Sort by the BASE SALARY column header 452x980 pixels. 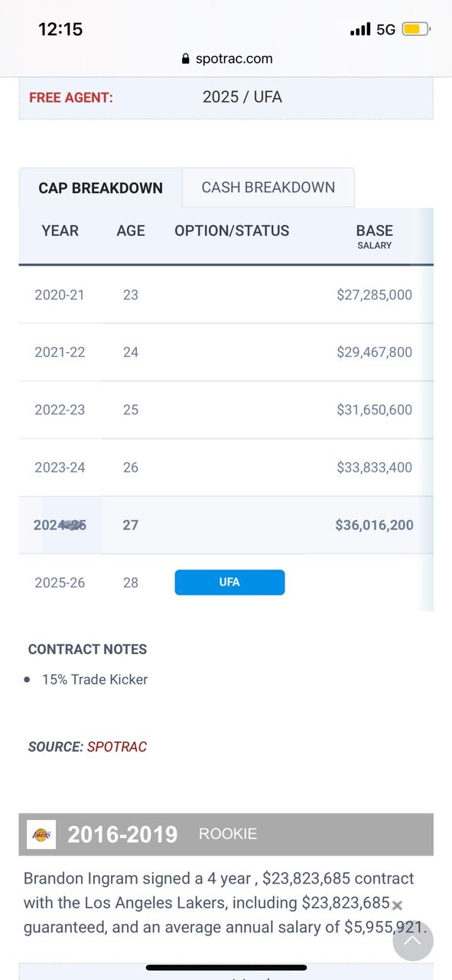coord(375,236)
